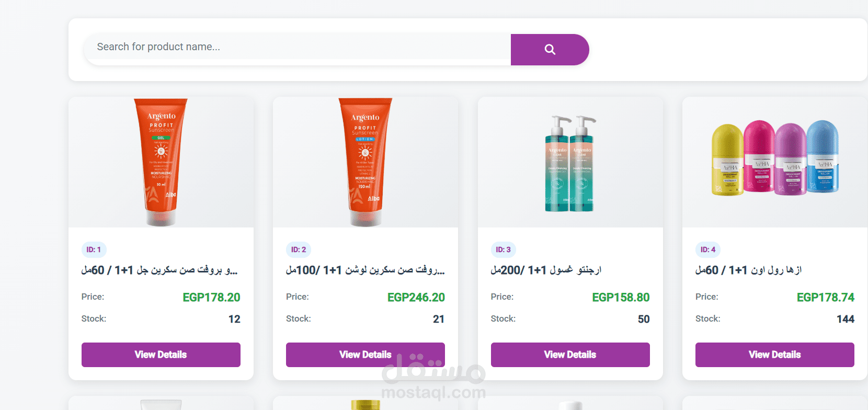Open the partial product thumbnail at bottom left
868x410 pixels.
(x=161, y=405)
